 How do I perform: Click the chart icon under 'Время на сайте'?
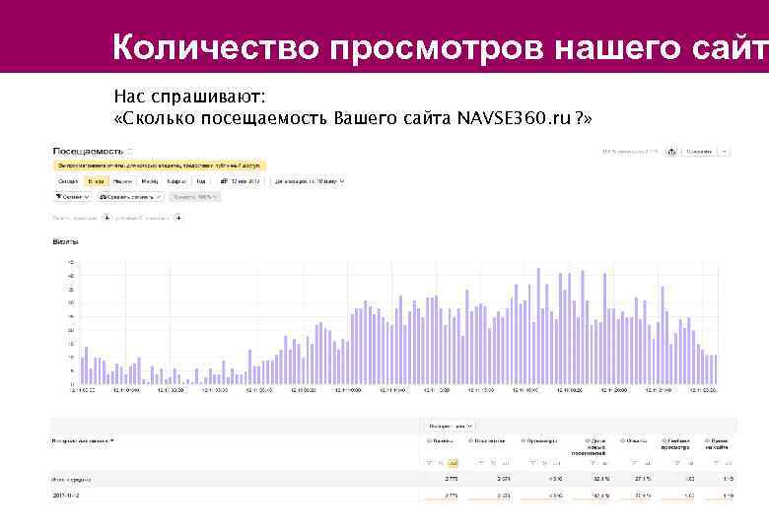pyautogui.click(x=729, y=462)
